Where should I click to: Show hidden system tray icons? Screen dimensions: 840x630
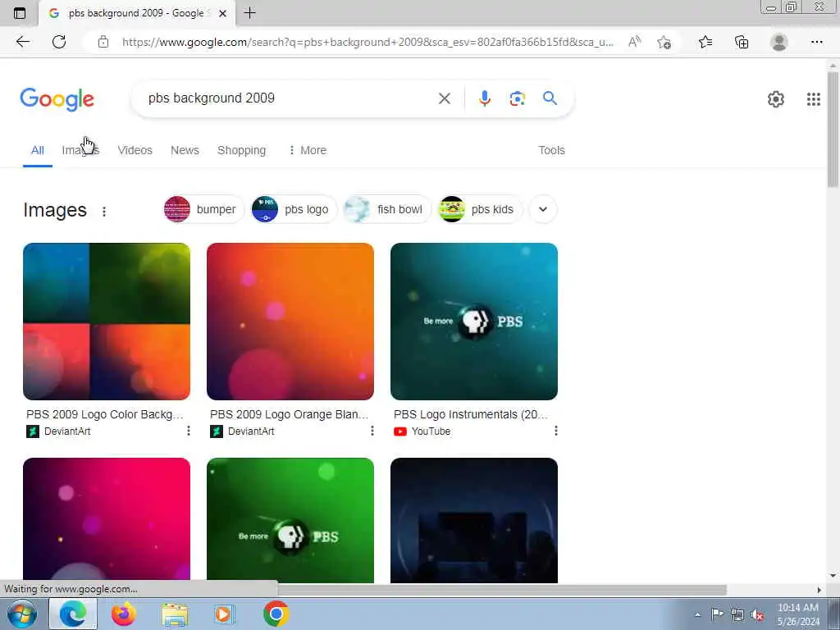pos(697,614)
